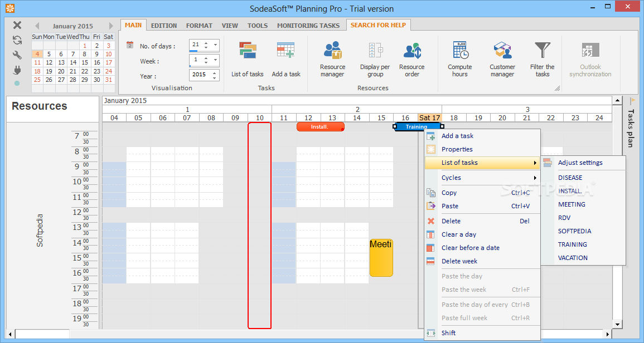
Task: Open the MONITORING TASKS tab
Action: [308, 26]
